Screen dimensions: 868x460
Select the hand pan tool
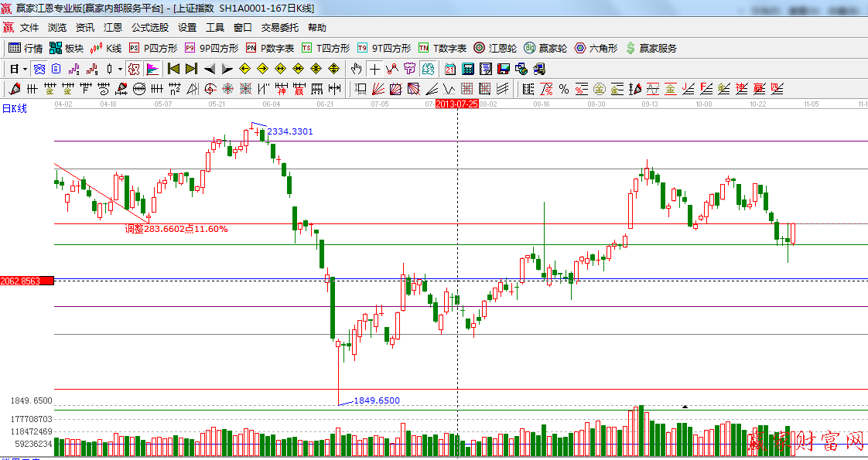[356, 69]
